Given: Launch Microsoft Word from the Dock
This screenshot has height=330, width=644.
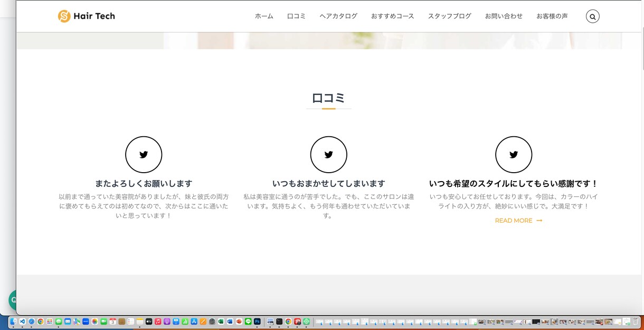Looking at the screenshot, I should [230, 321].
